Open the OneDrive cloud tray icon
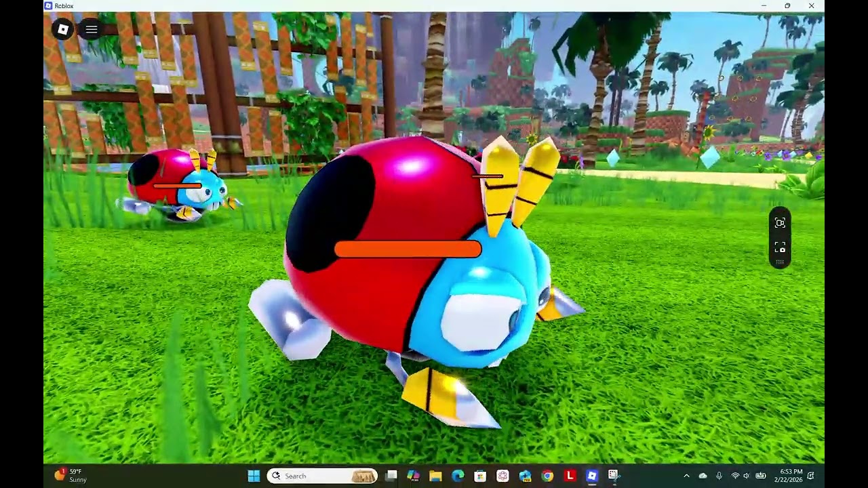The width and height of the screenshot is (868, 488). click(703, 476)
